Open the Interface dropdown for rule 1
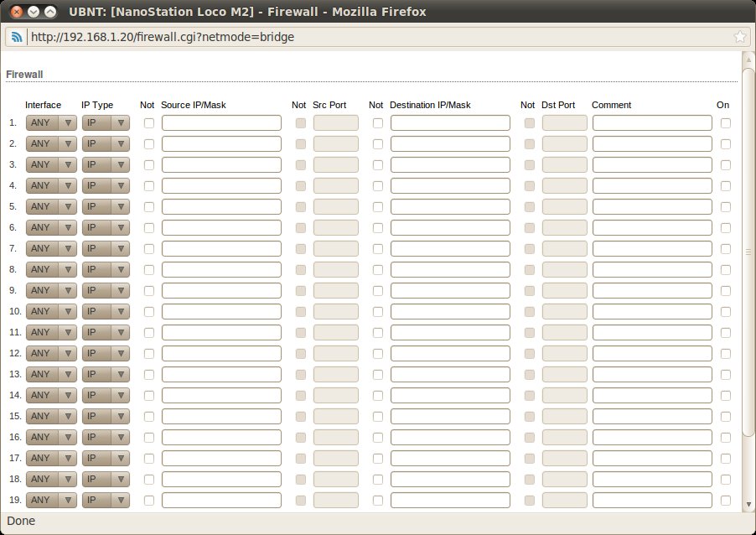756x535 pixels. pos(51,122)
